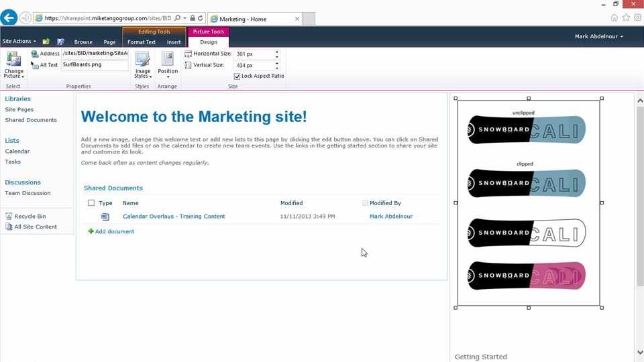Switch to the Page ribbon tab
The image size is (644, 362).
point(109,42)
